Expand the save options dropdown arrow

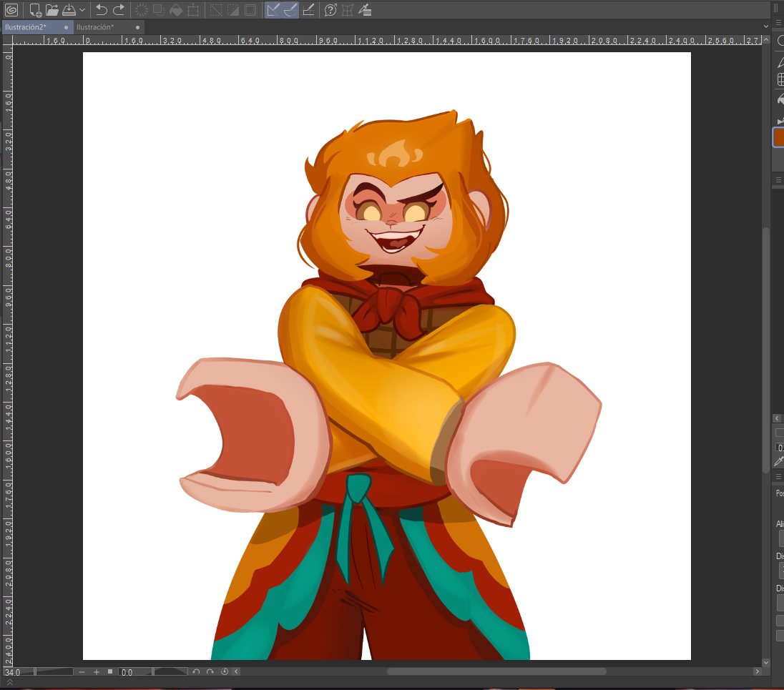pos(82,9)
